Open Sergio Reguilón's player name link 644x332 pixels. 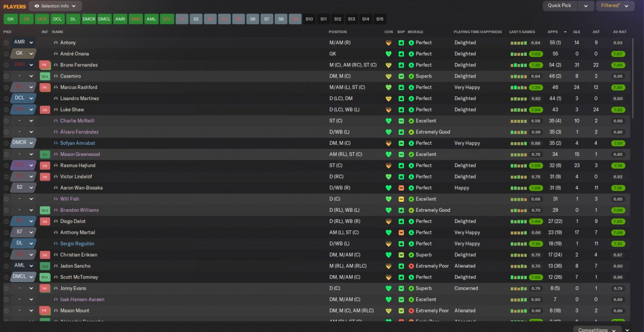[77, 243]
